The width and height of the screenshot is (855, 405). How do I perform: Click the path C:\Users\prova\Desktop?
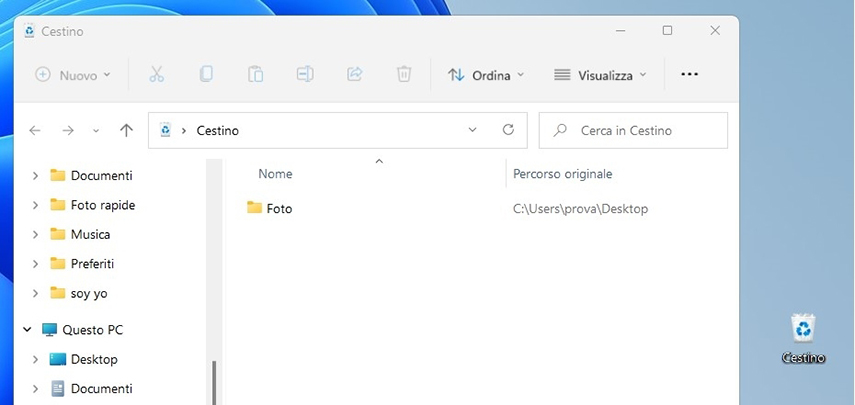coord(580,209)
